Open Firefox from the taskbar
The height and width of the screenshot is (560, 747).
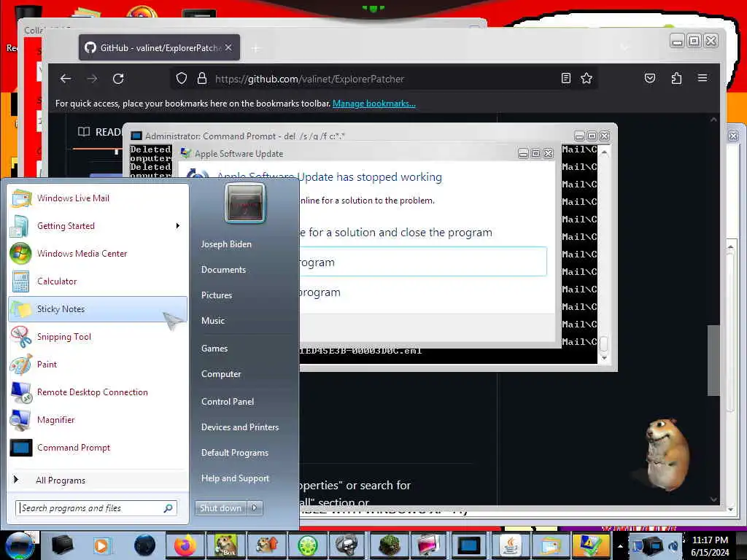pyautogui.click(x=185, y=545)
